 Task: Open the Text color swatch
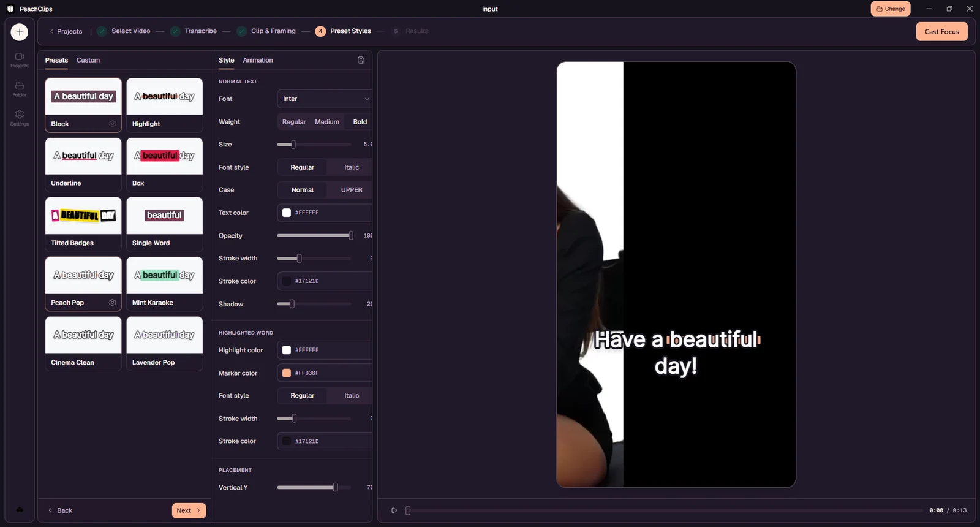coord(286,213)
